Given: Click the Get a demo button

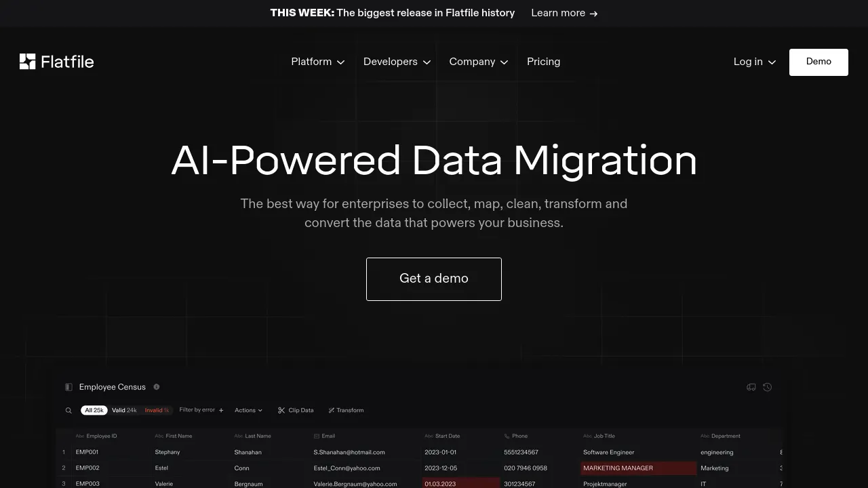Looking at the screenshot, I should (x=434, y=279).
